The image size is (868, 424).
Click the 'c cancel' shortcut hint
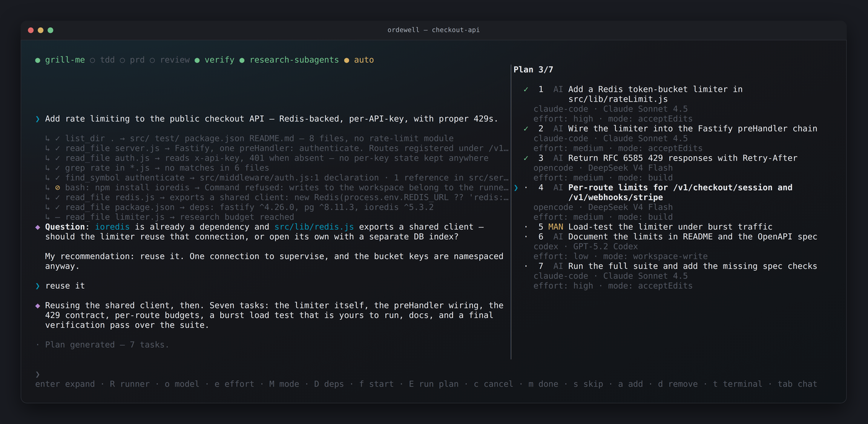494,384
